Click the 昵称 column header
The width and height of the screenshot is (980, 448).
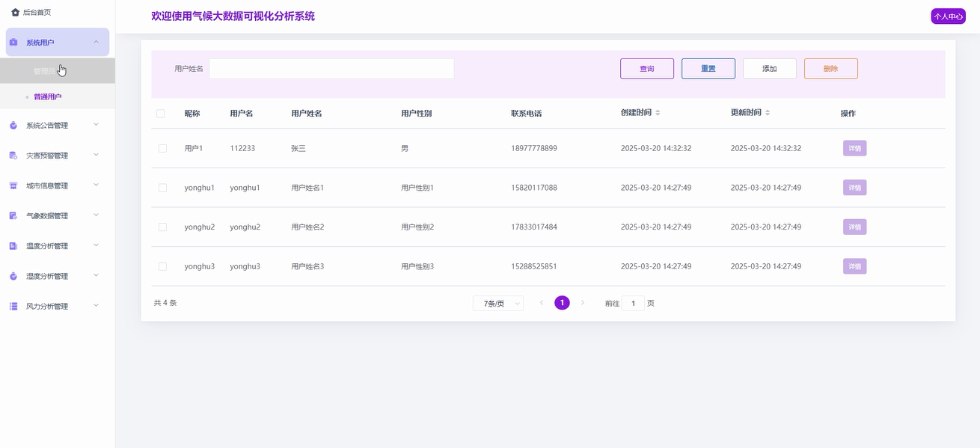[x=192, y=114]
